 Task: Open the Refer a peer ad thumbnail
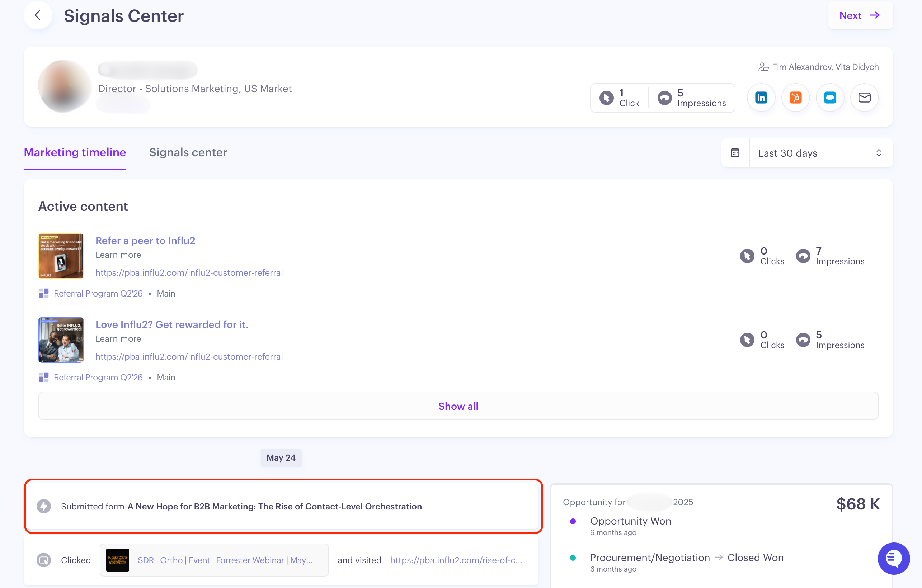point(61,256)
